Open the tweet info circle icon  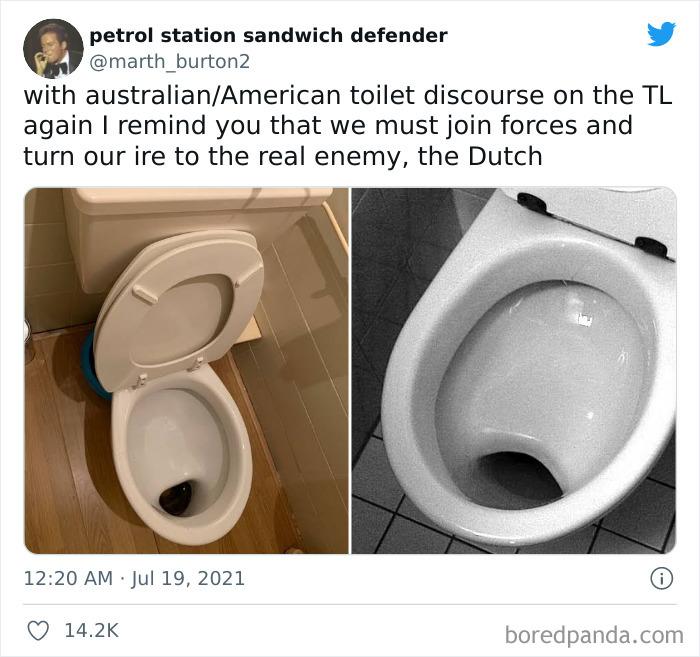[661, 579]
